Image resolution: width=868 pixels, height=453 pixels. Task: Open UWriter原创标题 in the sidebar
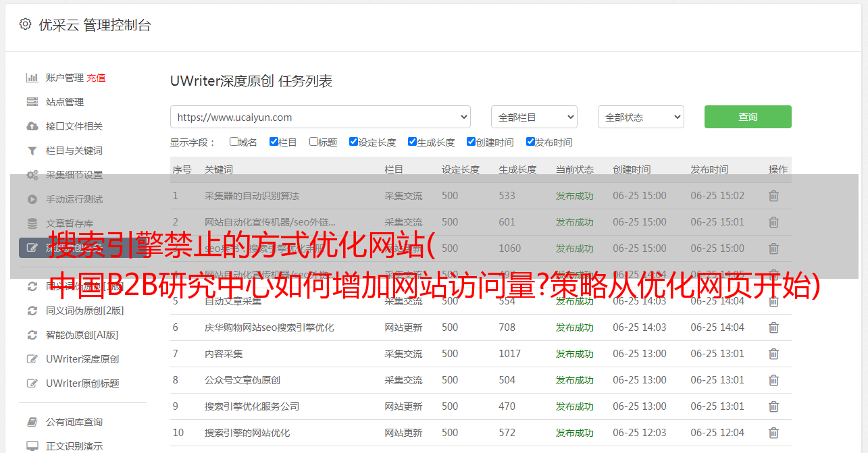click(82, 383)
